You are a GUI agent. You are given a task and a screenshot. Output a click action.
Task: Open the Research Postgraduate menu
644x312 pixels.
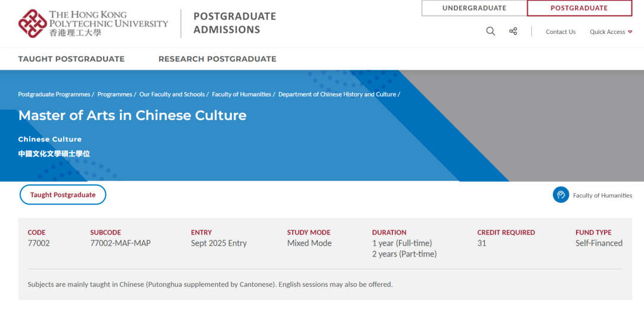tap(217, 59)
